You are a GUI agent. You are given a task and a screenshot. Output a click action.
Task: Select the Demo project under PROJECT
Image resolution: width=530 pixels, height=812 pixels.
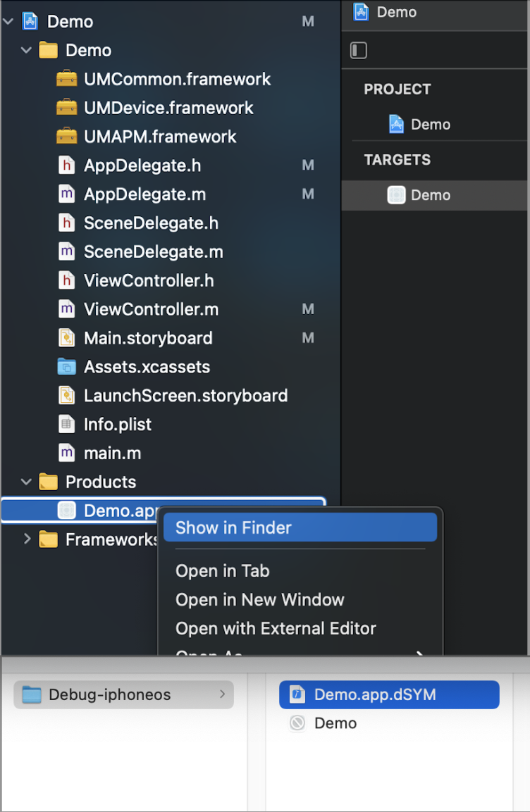click(x=430, y=125)
